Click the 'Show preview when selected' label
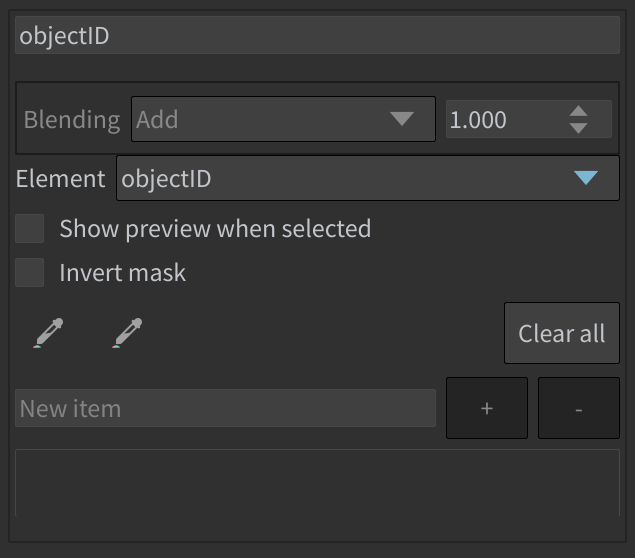Image resolution: width=635 pixels, height=558 pixels. tap(215, 229)
